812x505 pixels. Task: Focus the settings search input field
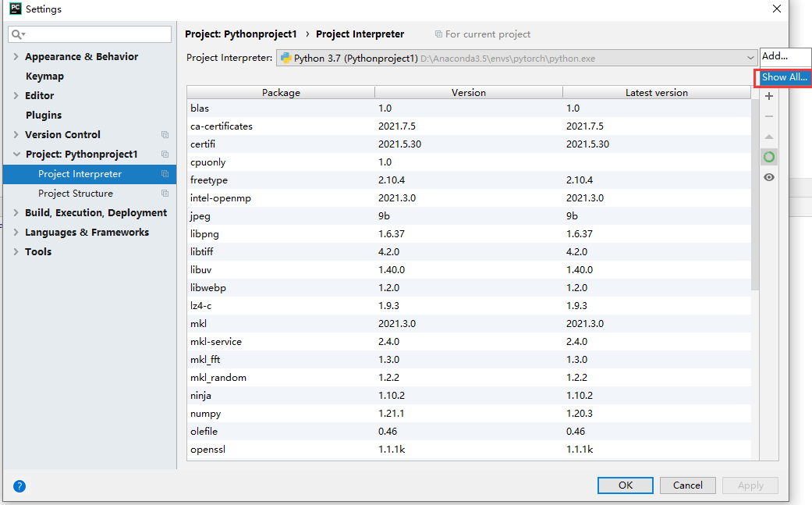tap(90, 34)
